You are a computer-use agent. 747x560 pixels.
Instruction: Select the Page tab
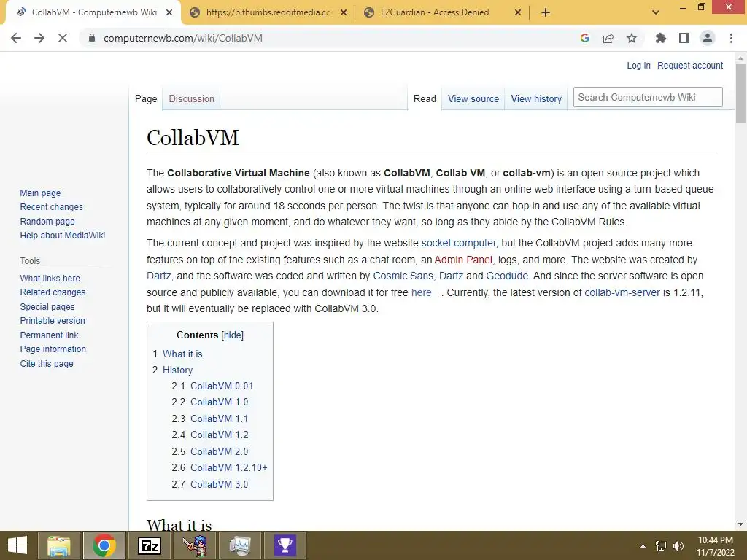point(146,98)
